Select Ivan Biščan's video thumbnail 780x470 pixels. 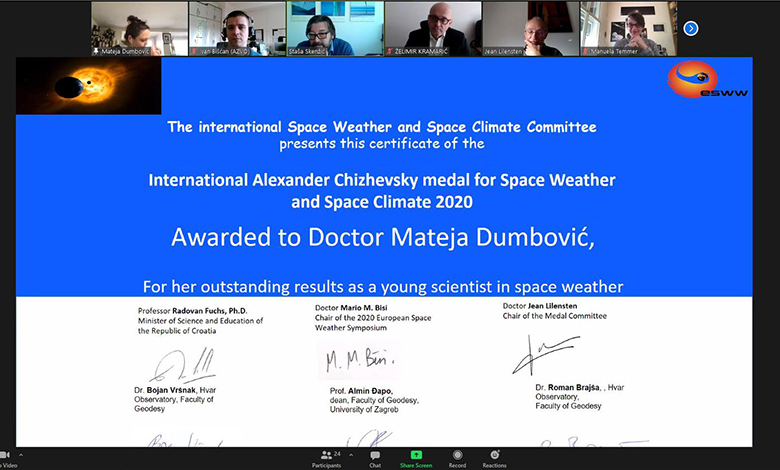tap(237, 28)
